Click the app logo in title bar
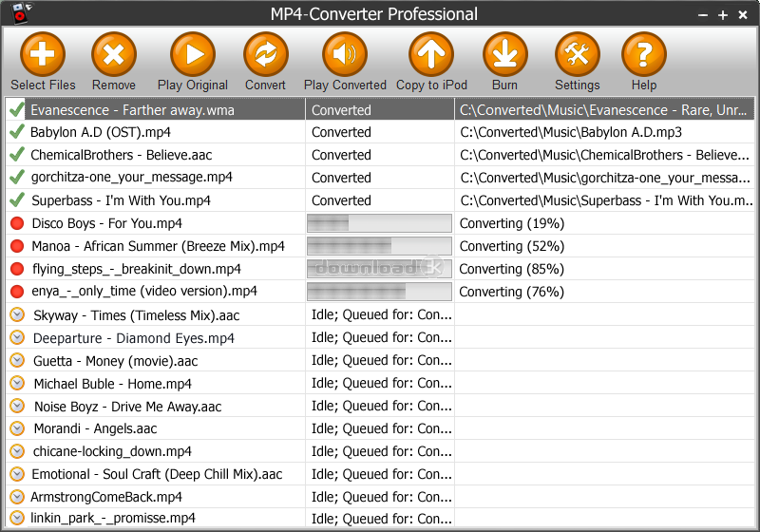 click(x=21, y=13)
